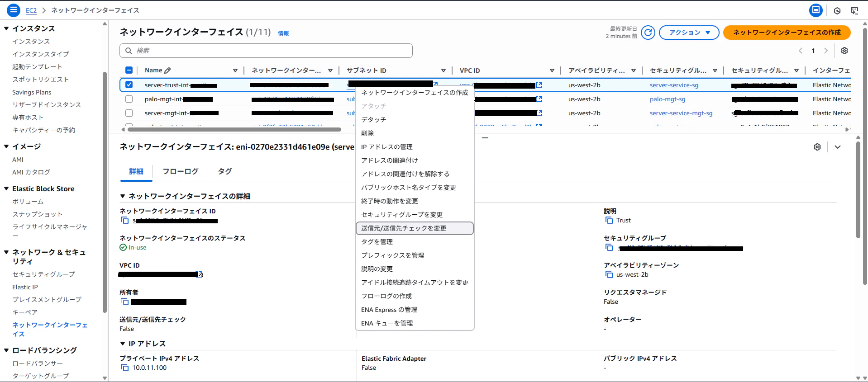Collapse the Elastic Block Store sidebar section
This screenshot has height=382, width=868.
6,189
